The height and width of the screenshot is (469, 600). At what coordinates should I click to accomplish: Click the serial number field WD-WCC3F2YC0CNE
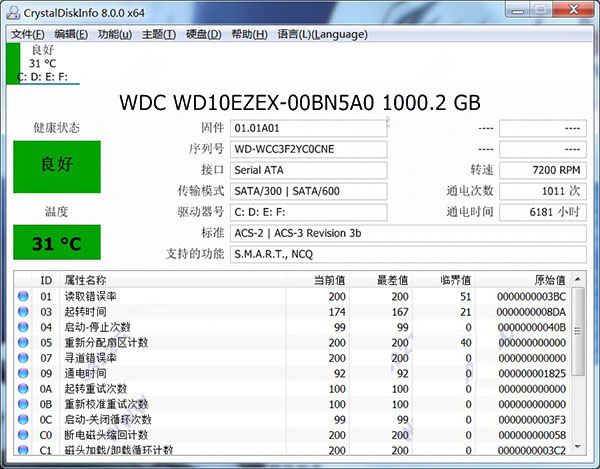tap(308, 149)
